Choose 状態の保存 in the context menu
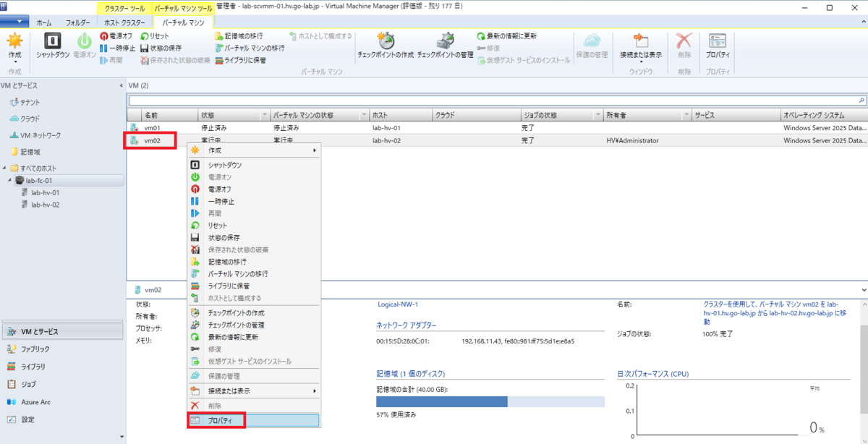The height and width of the screenshot is (444, 868). click(254, 237)
